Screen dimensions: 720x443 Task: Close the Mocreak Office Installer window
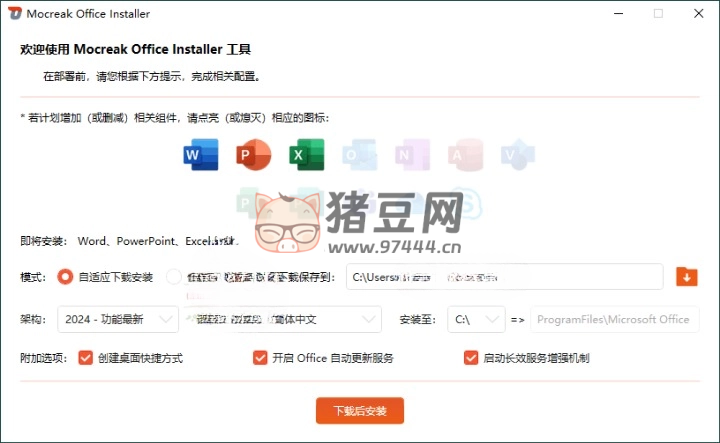(698, 13)
